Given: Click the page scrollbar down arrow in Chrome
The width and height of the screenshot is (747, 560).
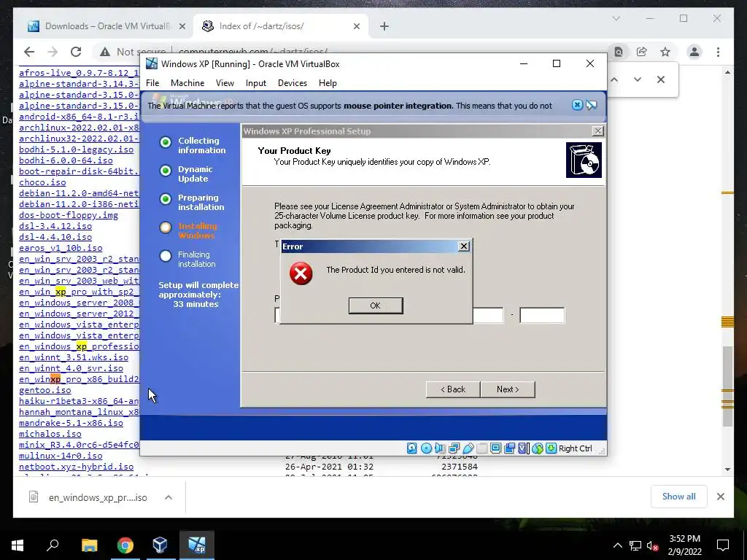Looking at the screenshot, I should tap(727, 470).
